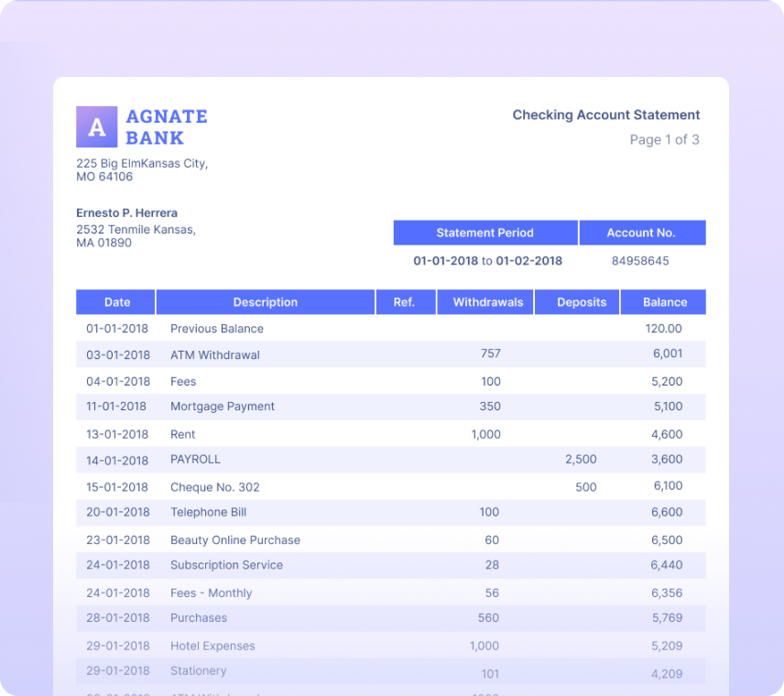Click the Balance column header

(x=663, y=302)
